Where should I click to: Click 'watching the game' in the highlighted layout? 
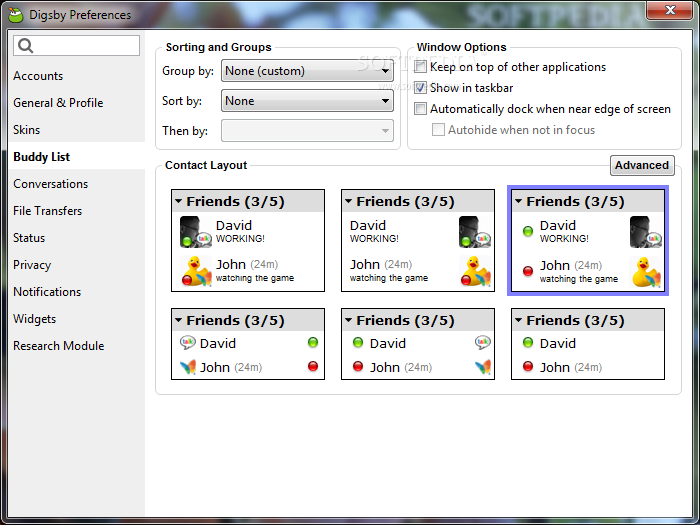579,279
